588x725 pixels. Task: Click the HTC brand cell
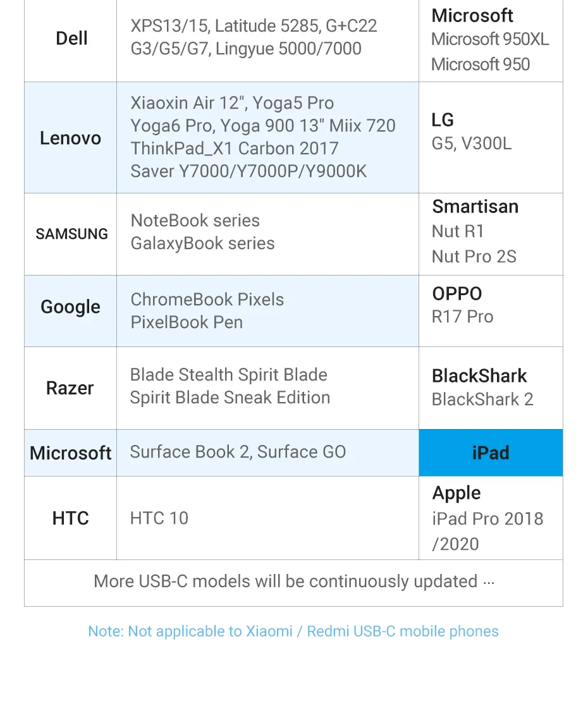[x=70, y=518]
